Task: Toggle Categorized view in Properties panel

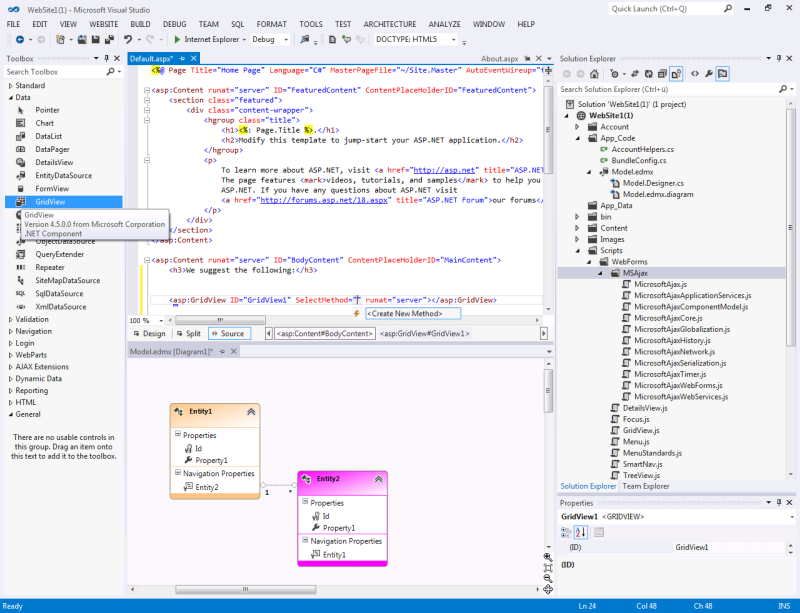Action: tap(568, 532)
